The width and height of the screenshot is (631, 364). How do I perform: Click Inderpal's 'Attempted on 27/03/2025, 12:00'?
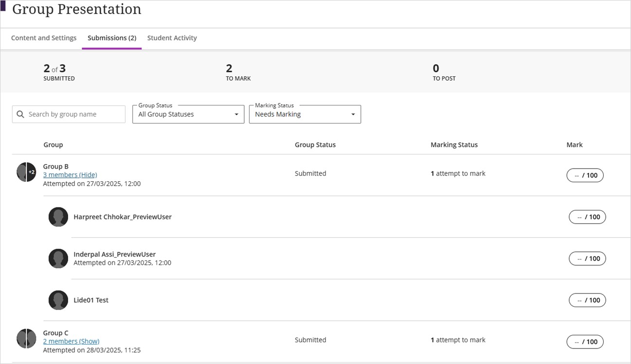tap(122, 263)
